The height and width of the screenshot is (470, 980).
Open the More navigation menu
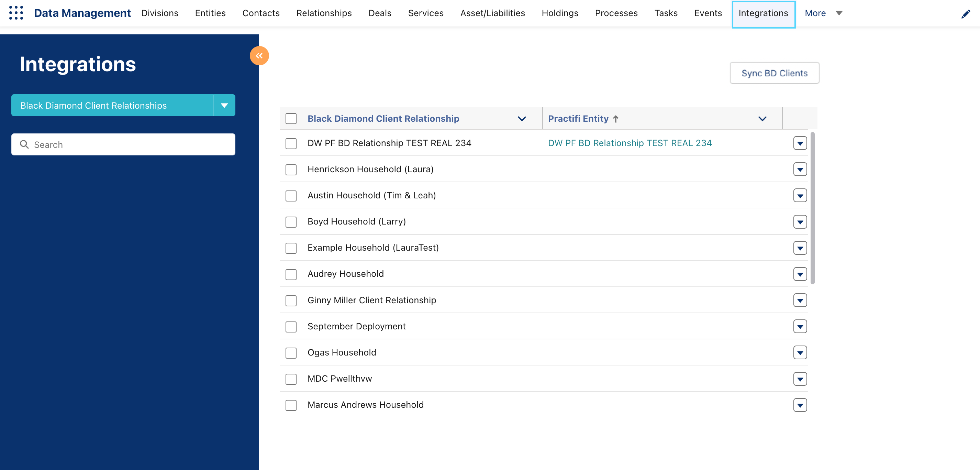(x=823, y=13)
